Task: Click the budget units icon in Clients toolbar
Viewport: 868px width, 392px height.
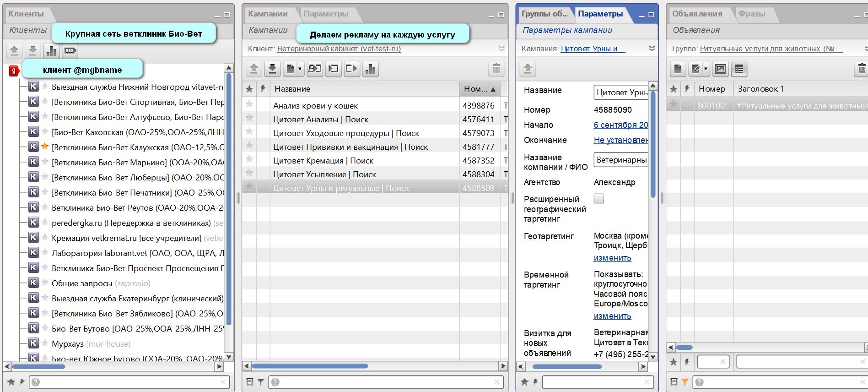Action: click(70, 51)
